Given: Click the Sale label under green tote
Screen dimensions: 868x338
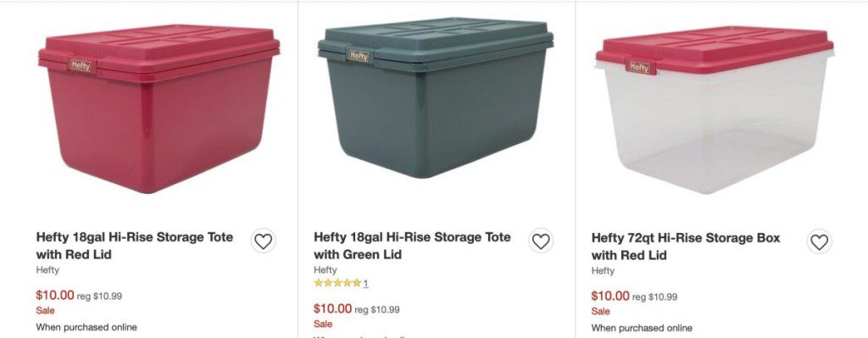Looking at the screenshot, I should [x=323, y=324].
